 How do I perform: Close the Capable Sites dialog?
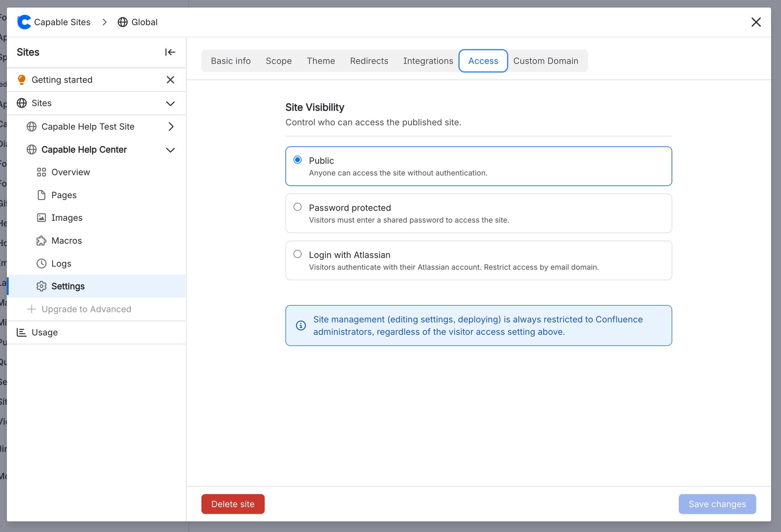click(756, 22)
